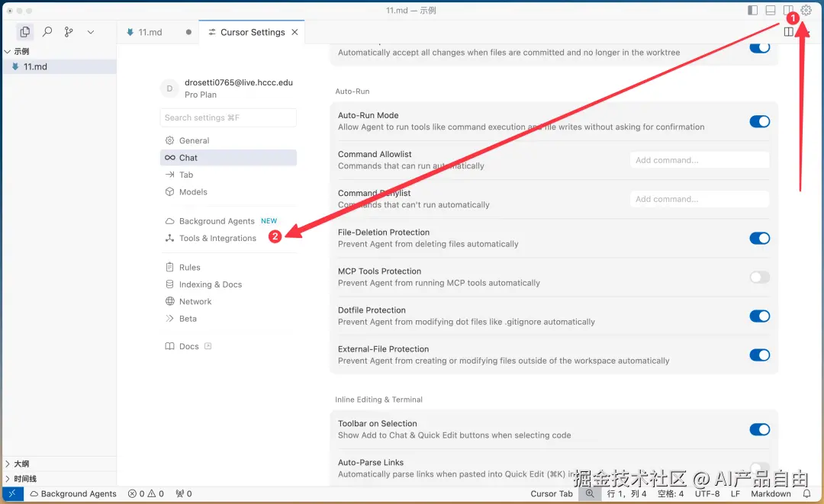Viewport: 824px width, 504px height.
Task: Open notifications bell in status bar
Action: tap(806, 493)
